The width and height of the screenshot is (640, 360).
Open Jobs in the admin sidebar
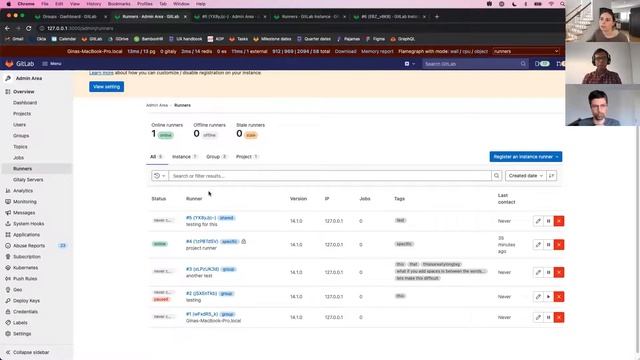(x=18, y=158)
